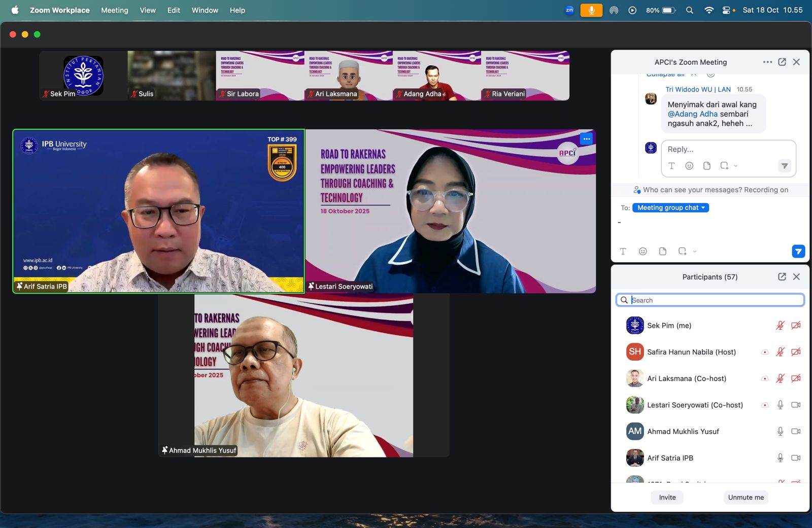The image size is (812, 528).
Task: Open chat panel more options ellipsis
Action: point(767,62)
